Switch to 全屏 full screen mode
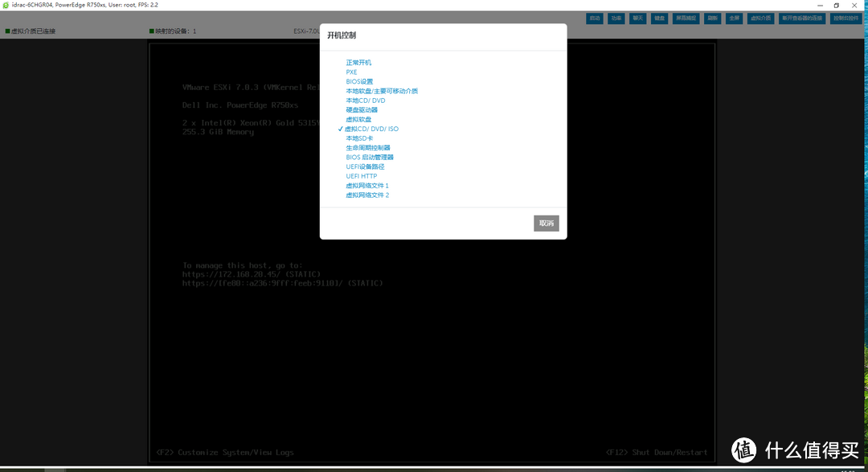This screenshot has width=868, height=472. tap(734, 18)
